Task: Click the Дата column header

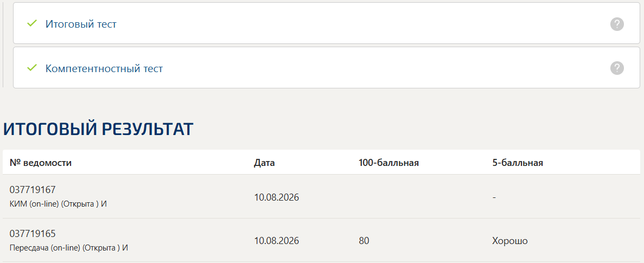Action: (264, 163)
